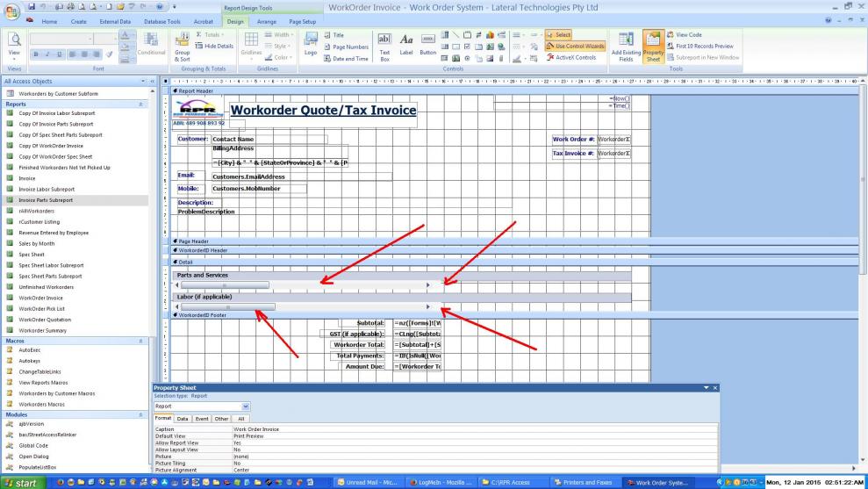Open Conditional formatting

tap(151, 44)
